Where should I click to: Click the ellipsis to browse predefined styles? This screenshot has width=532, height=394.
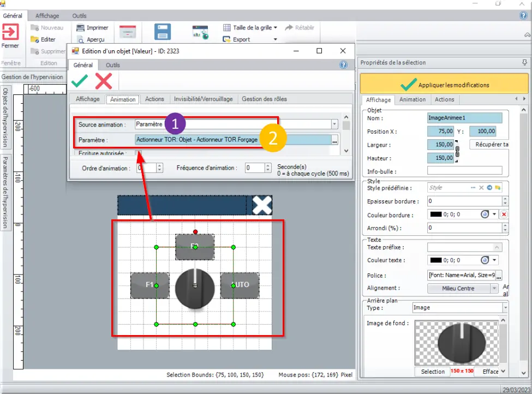[x=473, y=188]
